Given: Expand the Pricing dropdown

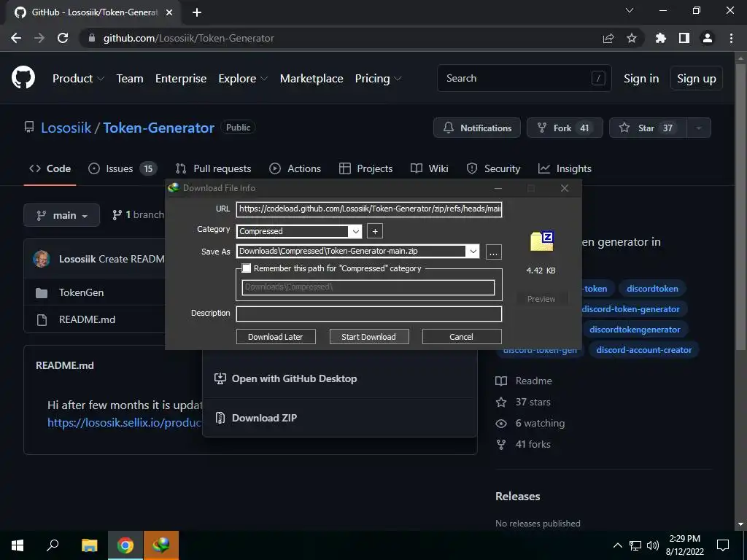Looking at the screenshot, I should pos(379,79).
